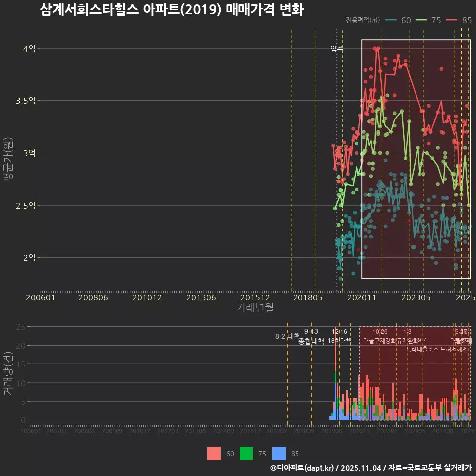The width and height of the screenshot is (476, 476).
Task: Click the red 85 line marker icon
Action: pyautogui.click(x=451, y=20)
